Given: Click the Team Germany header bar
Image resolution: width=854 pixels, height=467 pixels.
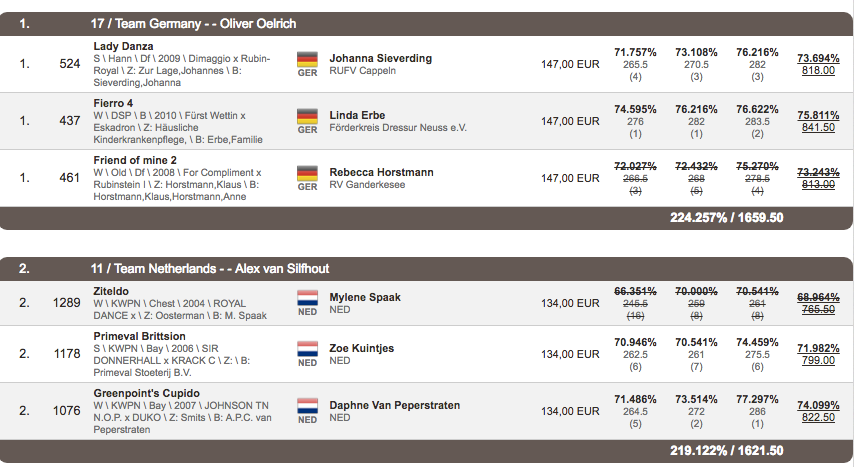Looking at the screenshot, I should 426,24.
